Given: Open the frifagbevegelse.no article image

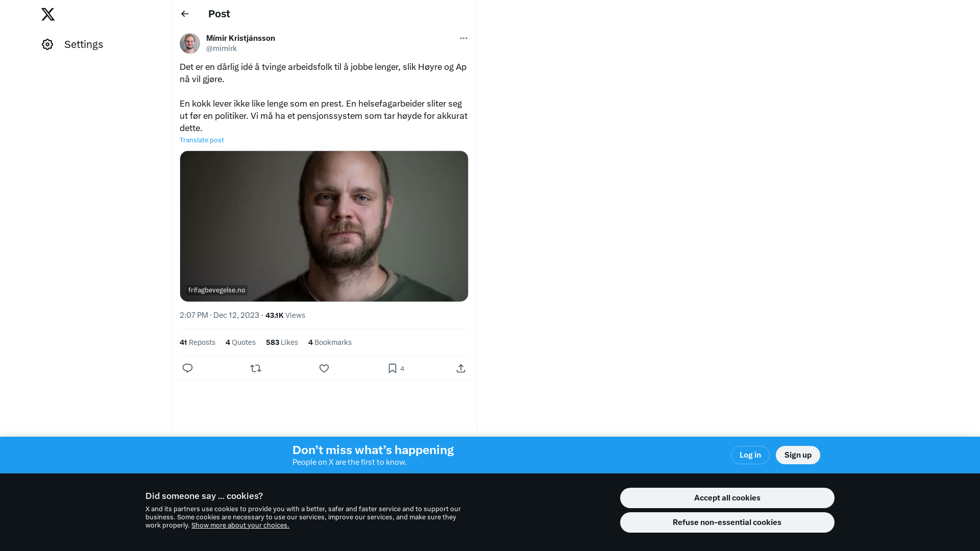Looking at the screenshot, I should (324, 226).
